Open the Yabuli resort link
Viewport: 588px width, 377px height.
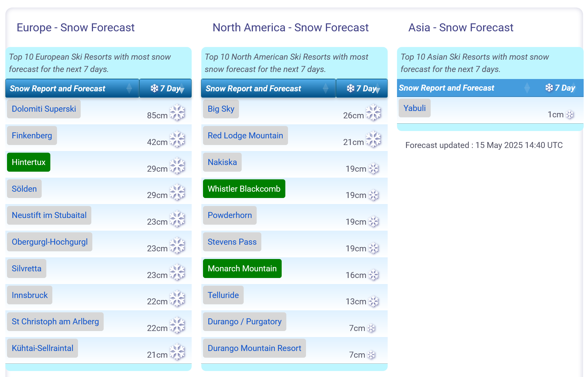click(x=414, y=108)
